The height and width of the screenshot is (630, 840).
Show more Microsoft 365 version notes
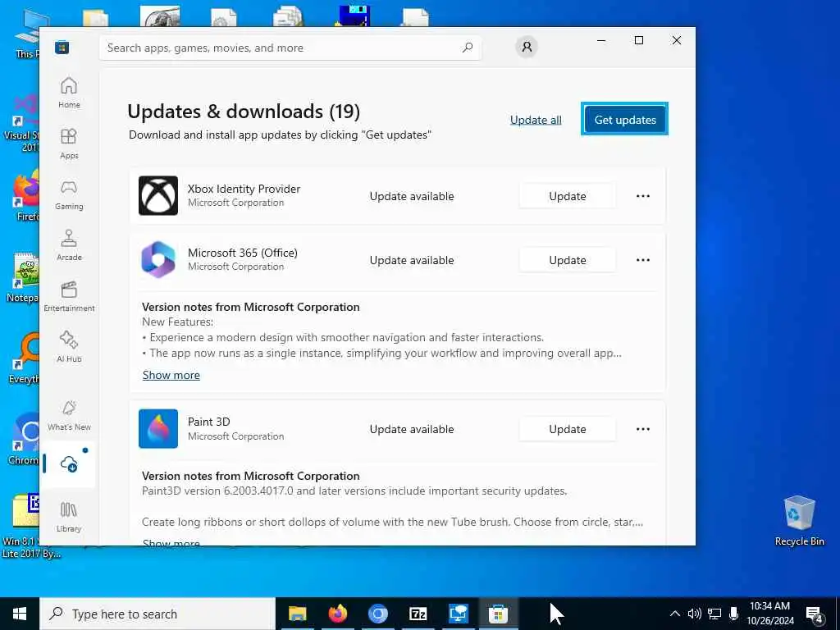pos(171,375)
